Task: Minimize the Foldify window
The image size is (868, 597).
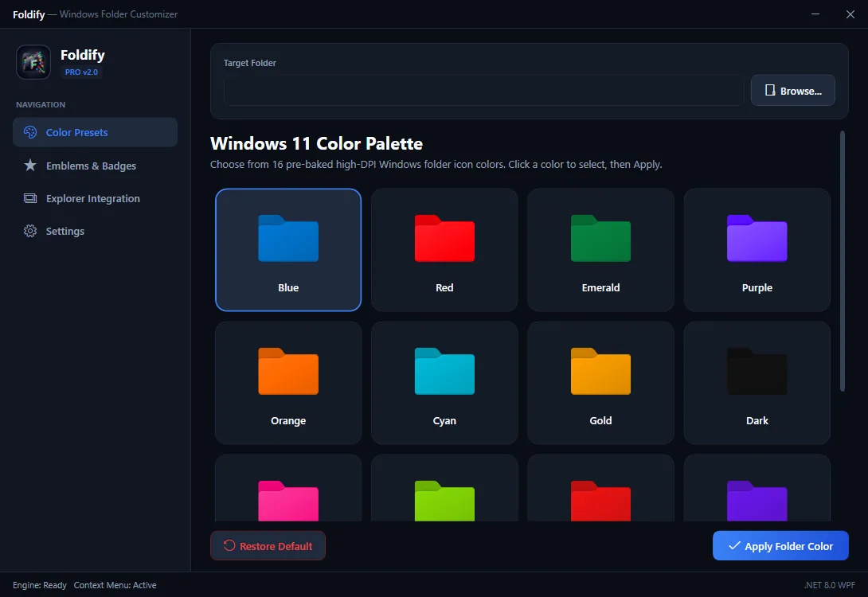Action: point(815,14)
